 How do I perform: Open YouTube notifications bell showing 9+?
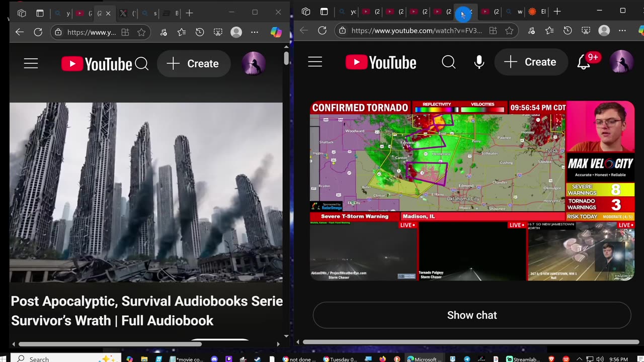tap(584, 62)
